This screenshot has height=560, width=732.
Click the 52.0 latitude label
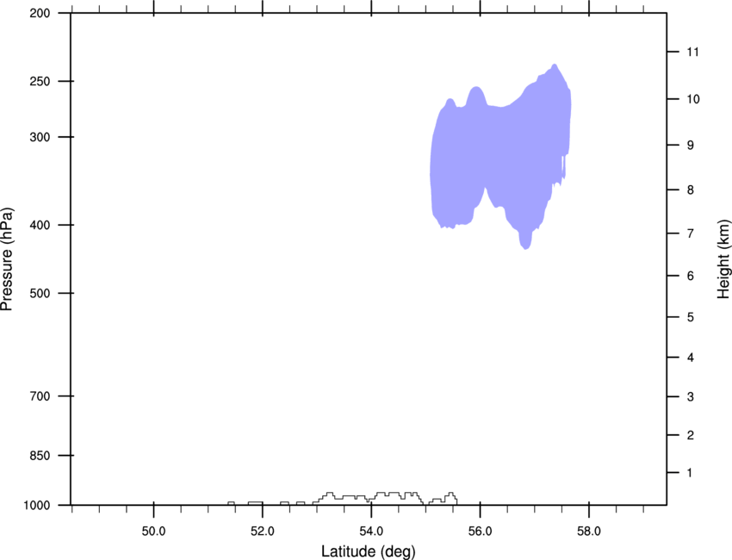tap(263, 531)
